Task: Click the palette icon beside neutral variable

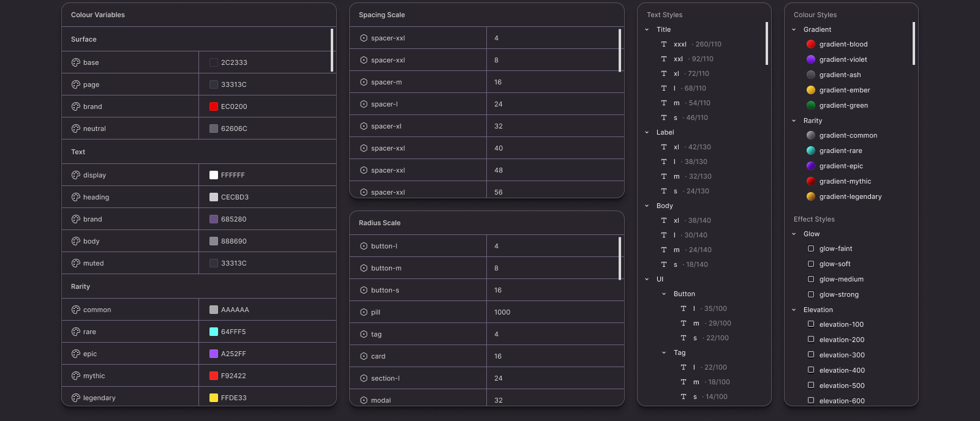Action: tap(76, 129)
